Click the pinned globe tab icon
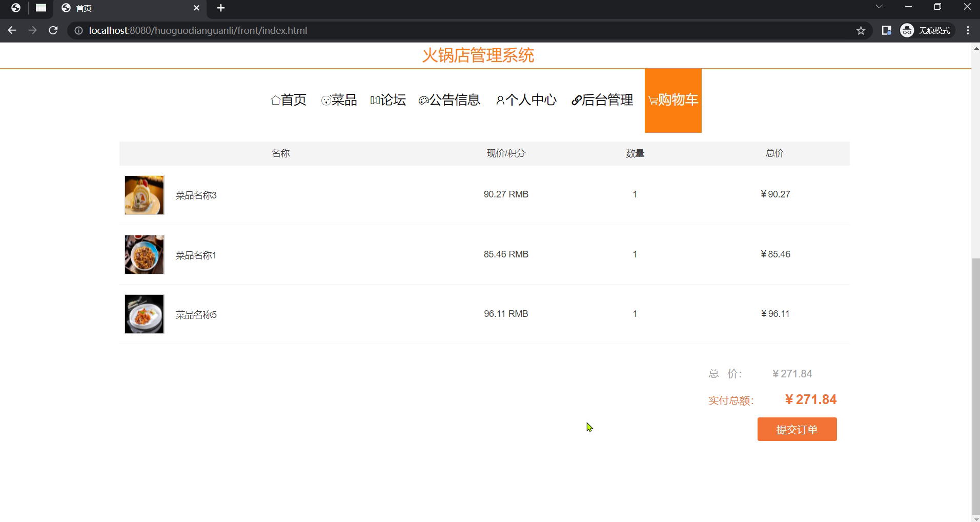The height and width of the screenshot is (522, 980). click(16, 8)
